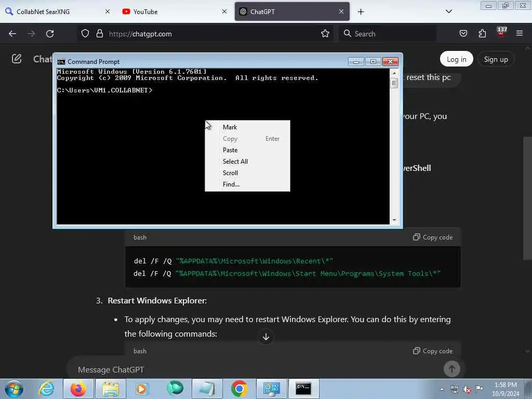Maximize the Command Prompt window

(x=373, y=61)
